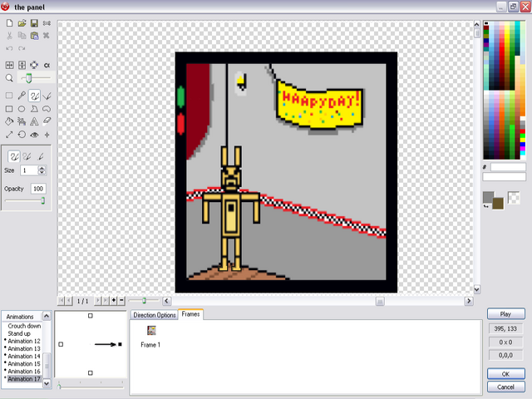The image size is (532, 399).
Task: Open the editor options icon beside Export
Action: [x=47, y=23]
